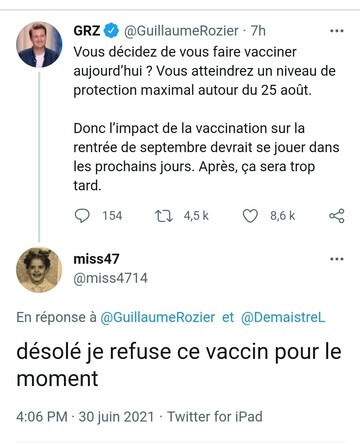Image resolution: width=360 pixels, height=445 pixels.
Task: Click the blue verified badge next to GRZ
Action: tap(111, 31)
